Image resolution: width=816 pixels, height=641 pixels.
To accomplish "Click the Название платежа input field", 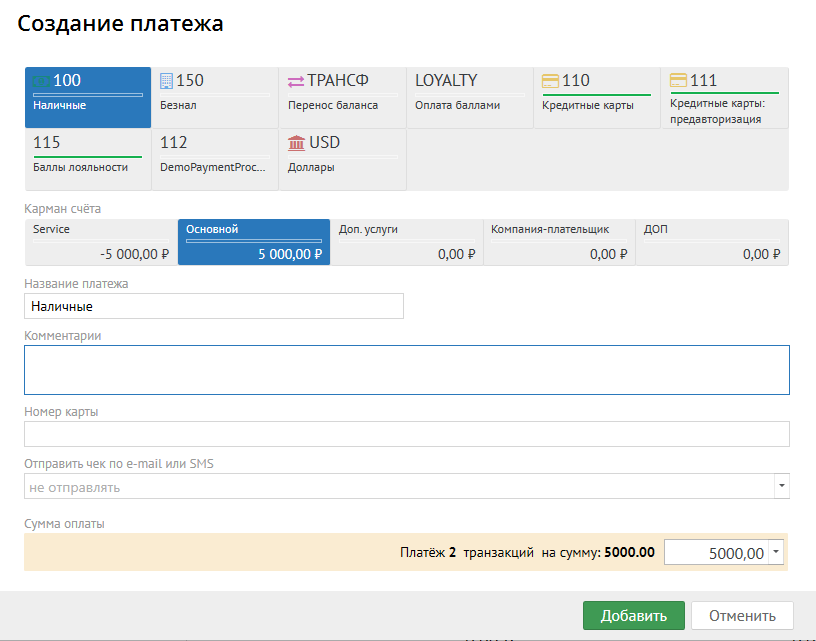I will [213, 306].
